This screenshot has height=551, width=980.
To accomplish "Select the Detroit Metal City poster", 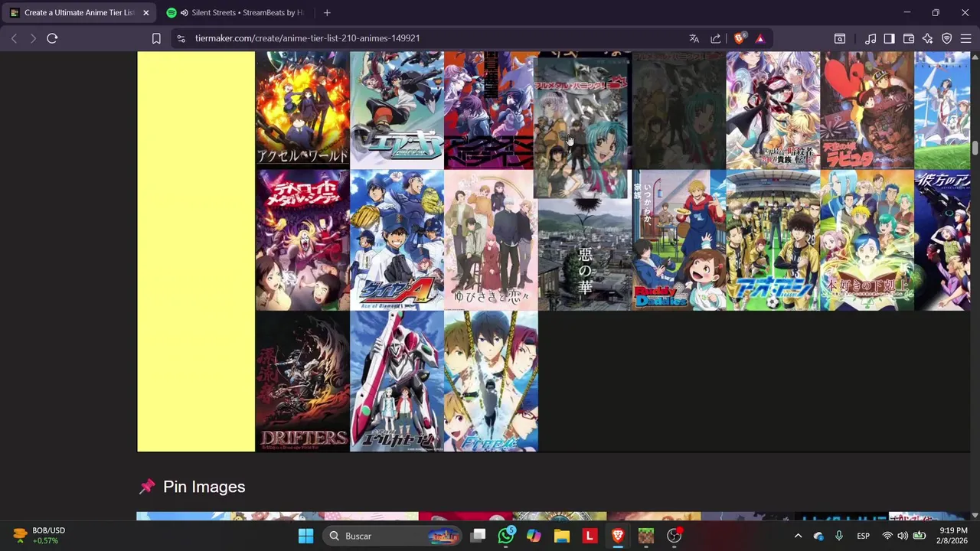I will 302,240.
